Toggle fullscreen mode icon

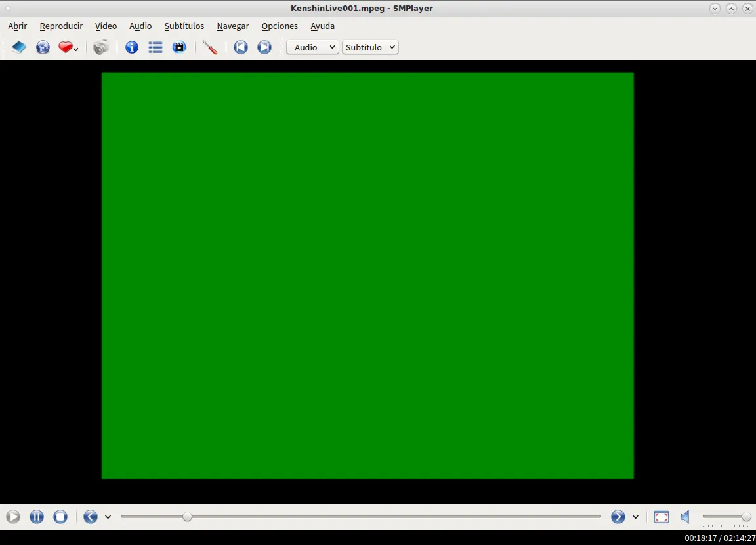(661, 517)
